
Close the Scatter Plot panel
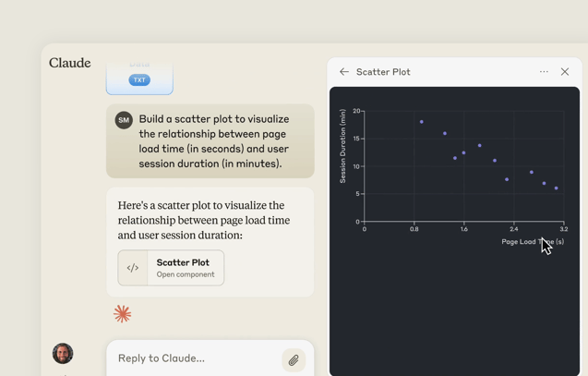point(565,72)
